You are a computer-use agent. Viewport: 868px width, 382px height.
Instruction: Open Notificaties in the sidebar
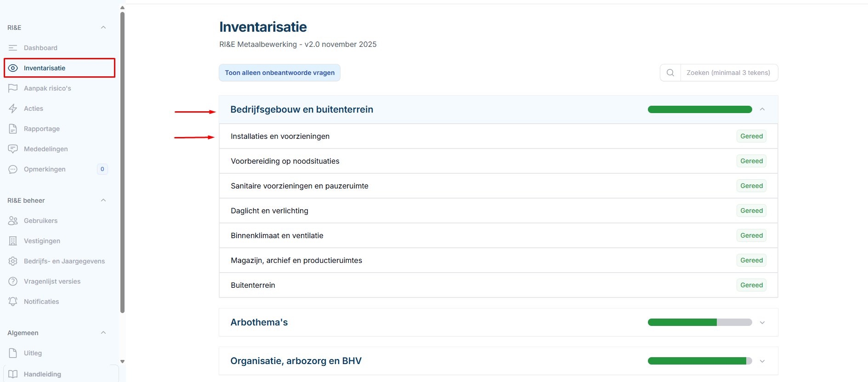pyautogui.click(x=59, y=302)
